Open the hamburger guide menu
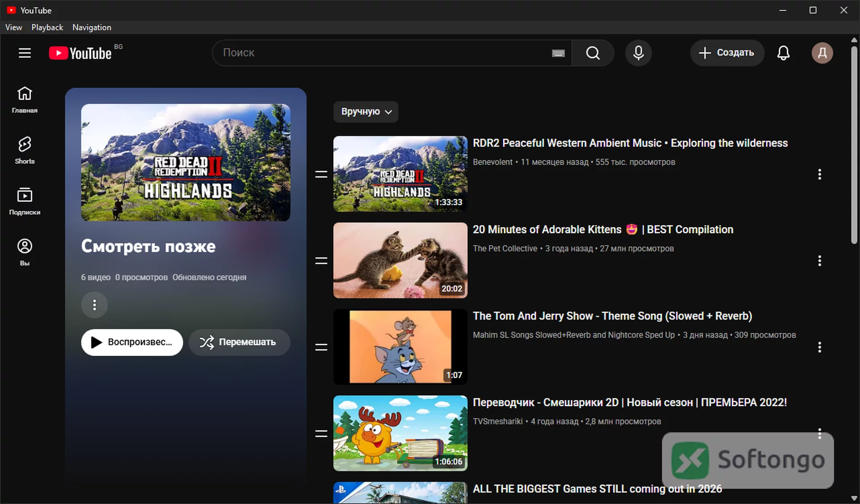Image resolution: width=860 pixels, height=504 pixels. coord(25,53)
